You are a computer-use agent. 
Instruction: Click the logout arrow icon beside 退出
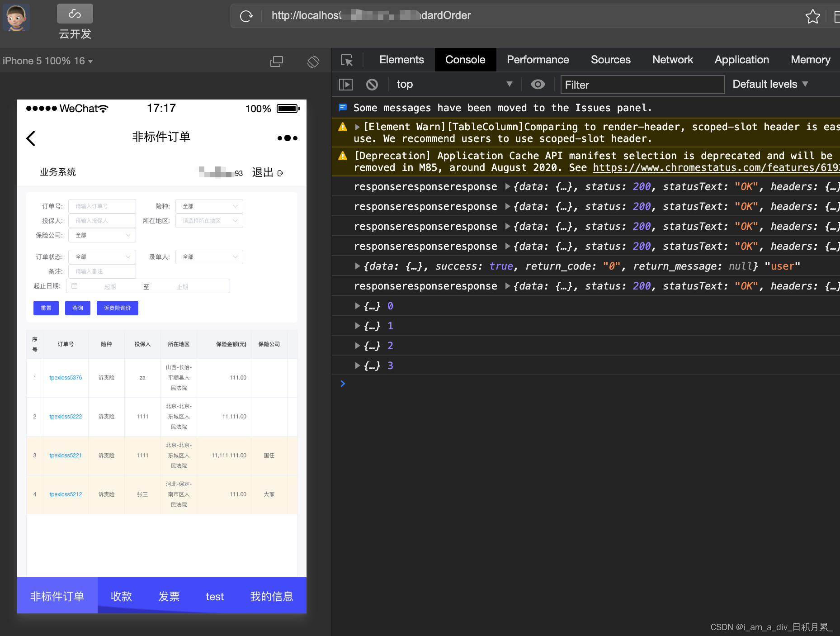coord(280,173)
